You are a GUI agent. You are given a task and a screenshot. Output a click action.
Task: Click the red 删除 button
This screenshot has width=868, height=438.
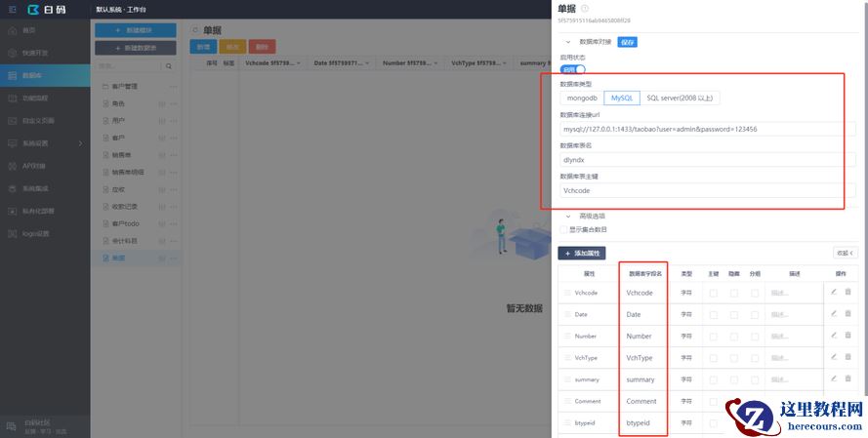coord(263,47)
